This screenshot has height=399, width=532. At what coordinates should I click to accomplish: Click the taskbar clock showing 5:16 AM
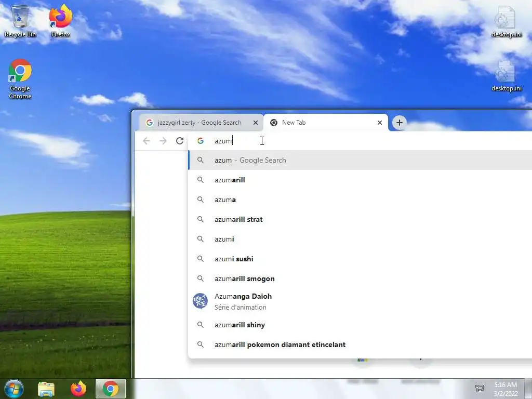[x=506, y=389]
